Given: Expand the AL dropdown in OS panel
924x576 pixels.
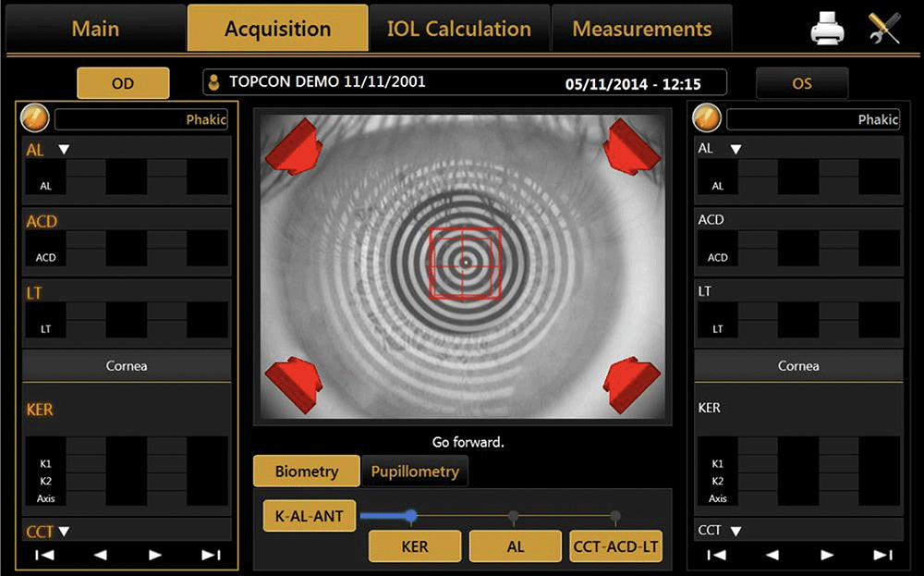Looking at the screenshot, I should pos(736,149).
